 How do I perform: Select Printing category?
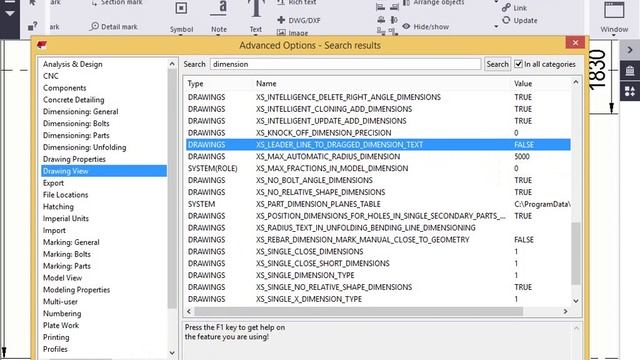pyautogui.click(x=56, y=337)
